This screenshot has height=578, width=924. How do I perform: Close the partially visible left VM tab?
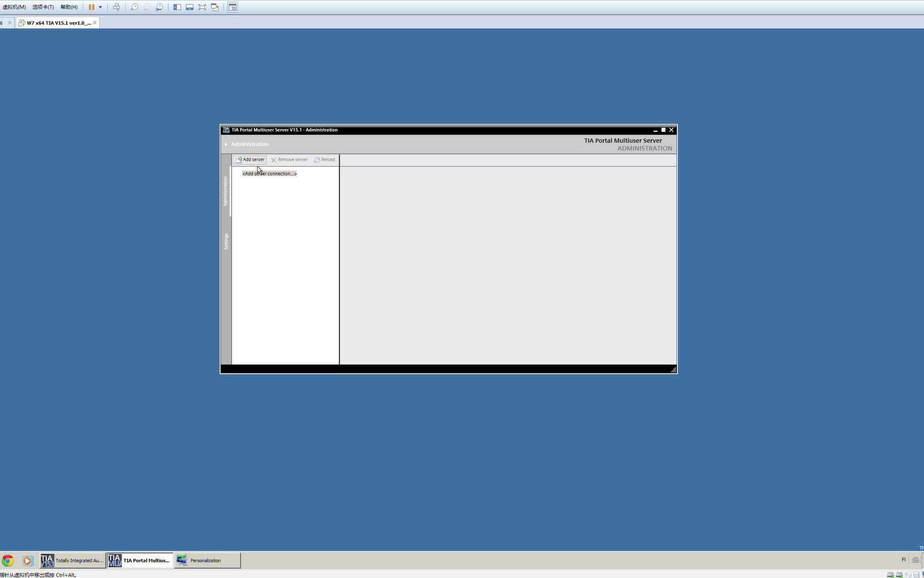(x=9, y=23)
